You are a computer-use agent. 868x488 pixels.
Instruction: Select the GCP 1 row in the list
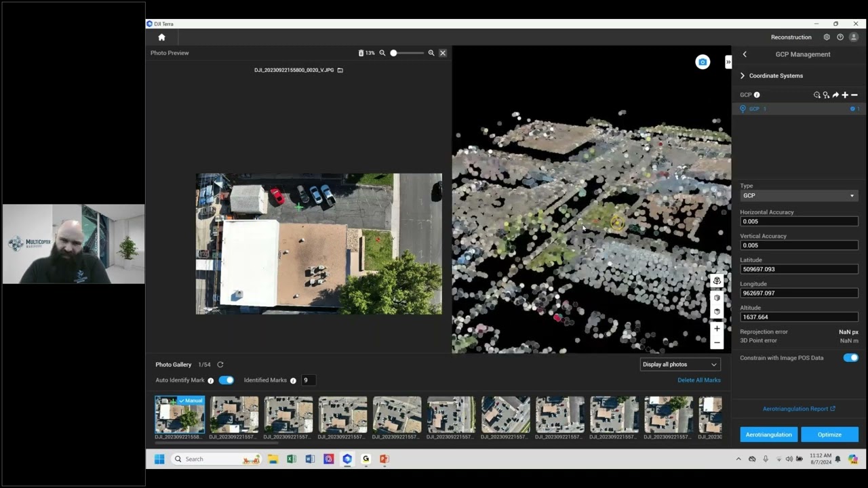pos(800,108)
